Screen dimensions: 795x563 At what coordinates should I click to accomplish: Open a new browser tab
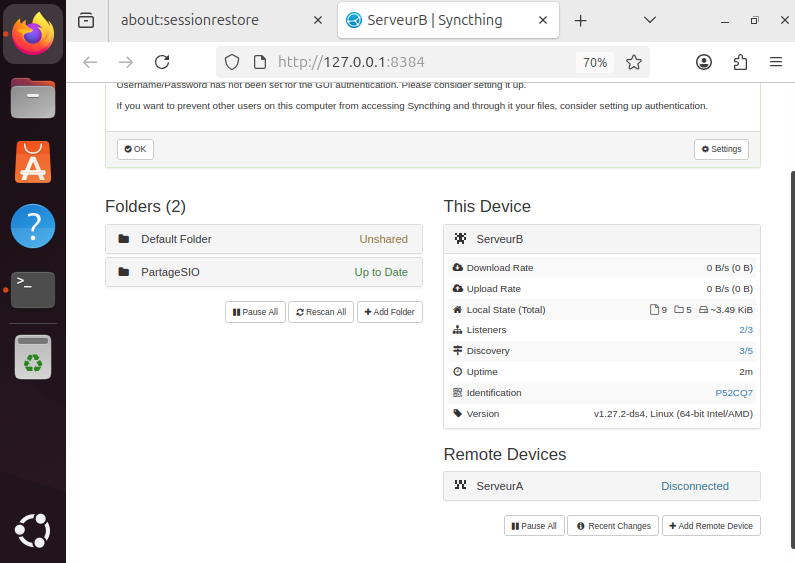click(580, 20)
